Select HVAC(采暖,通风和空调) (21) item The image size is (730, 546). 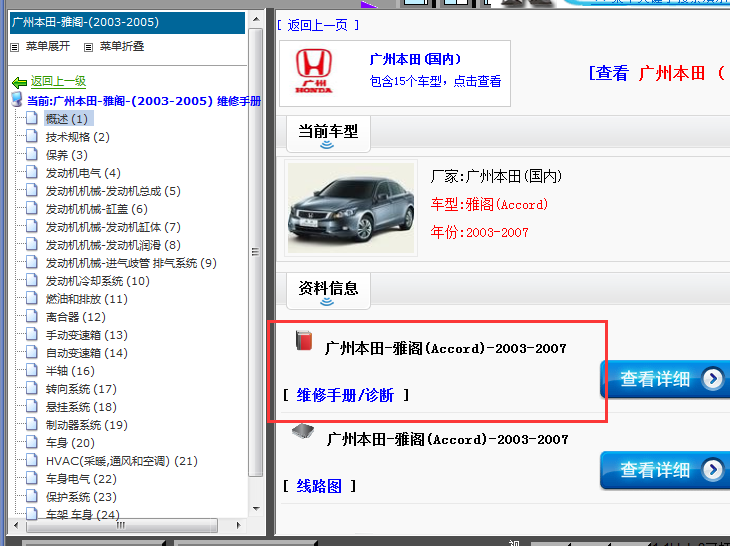pyautogui.click(x=122, y=461)
